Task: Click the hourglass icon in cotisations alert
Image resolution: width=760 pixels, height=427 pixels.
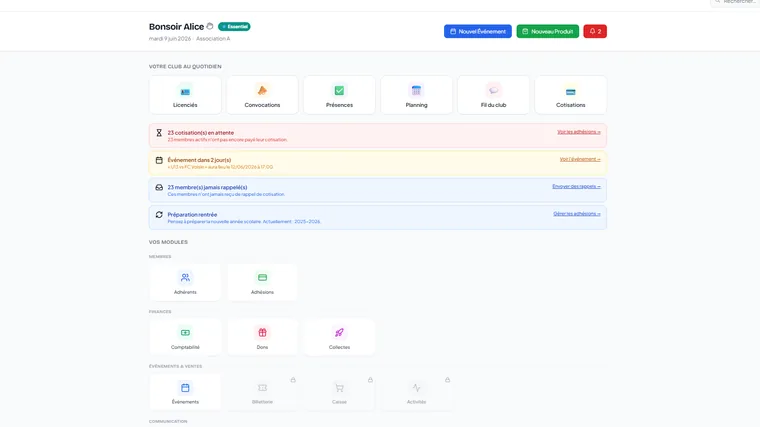Action: (159, 133)
